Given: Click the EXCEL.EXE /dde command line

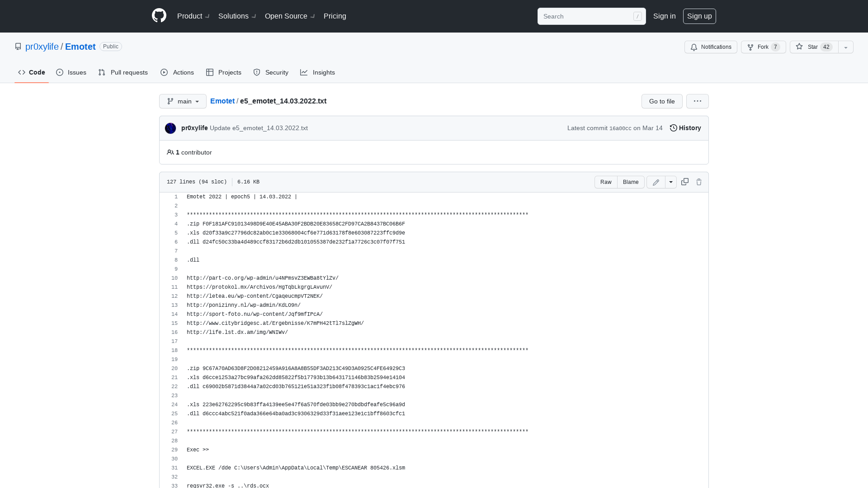Looking at the screenshot, I should pos(296,468).
